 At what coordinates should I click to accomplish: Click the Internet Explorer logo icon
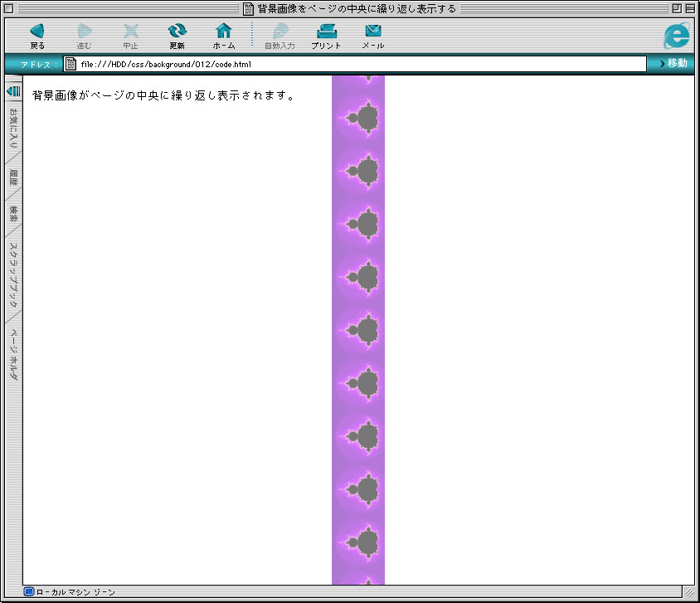pos(676,35)
